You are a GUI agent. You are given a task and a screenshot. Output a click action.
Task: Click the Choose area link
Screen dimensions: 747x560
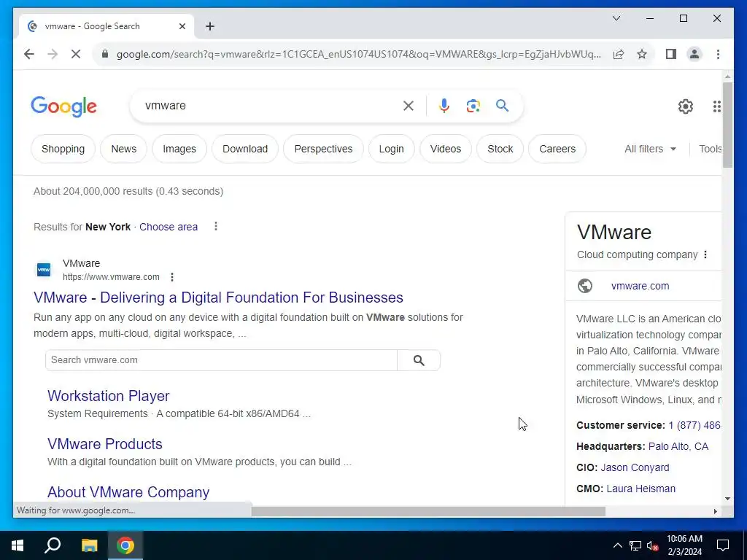click(x=169, y=227)
